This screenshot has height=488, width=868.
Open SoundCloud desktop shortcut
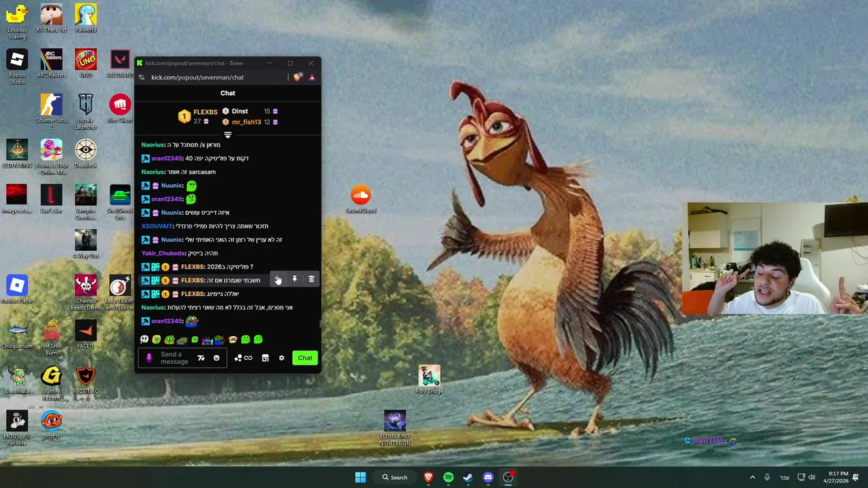click(361, 199)
